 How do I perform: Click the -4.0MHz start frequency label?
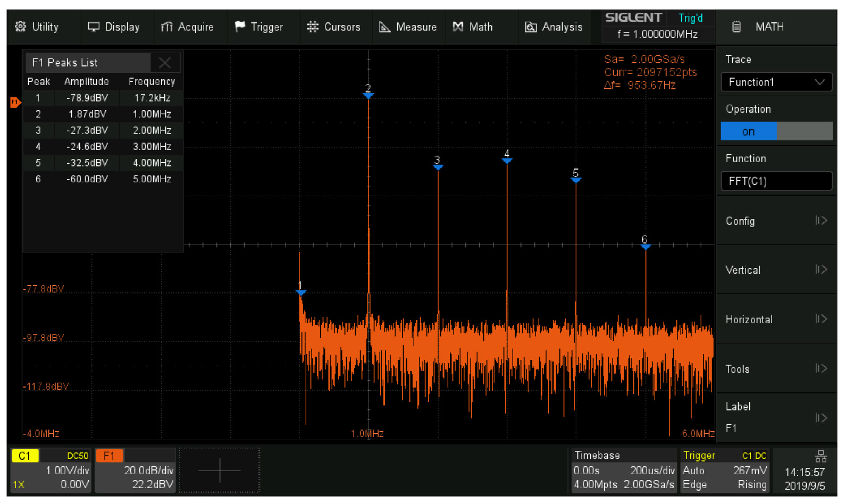coord(41,433)
